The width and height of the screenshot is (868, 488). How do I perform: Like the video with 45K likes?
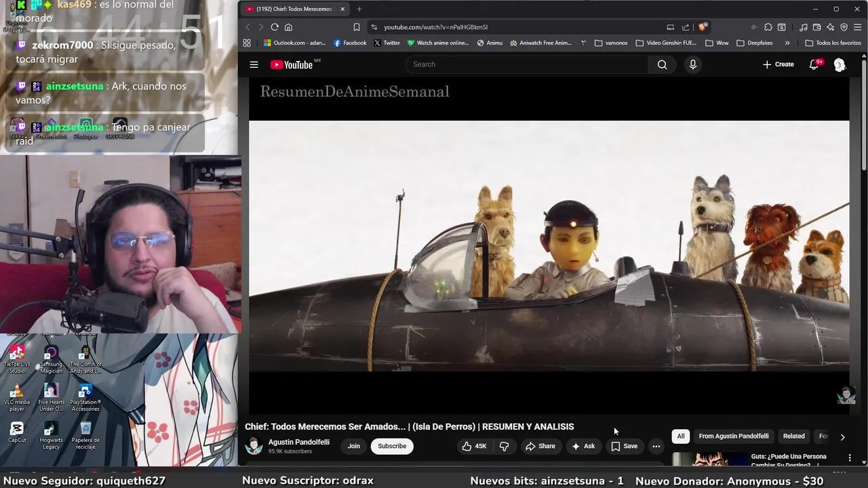[x=474, y=446]
